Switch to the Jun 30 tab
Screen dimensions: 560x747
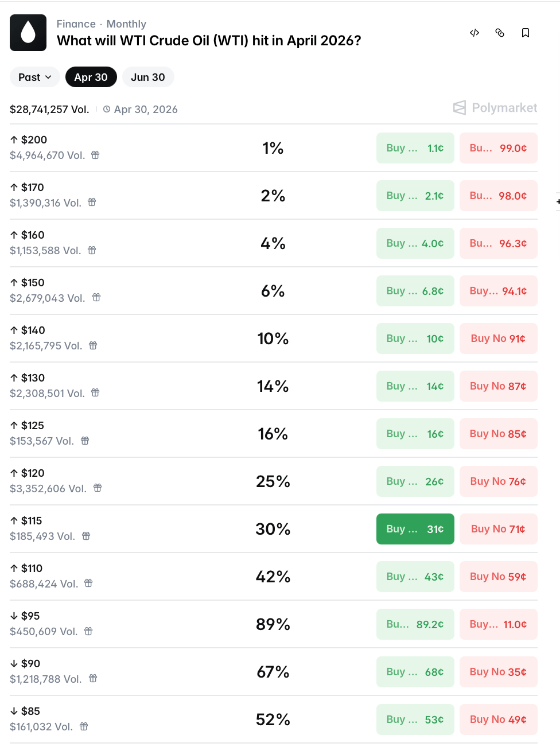148,77
